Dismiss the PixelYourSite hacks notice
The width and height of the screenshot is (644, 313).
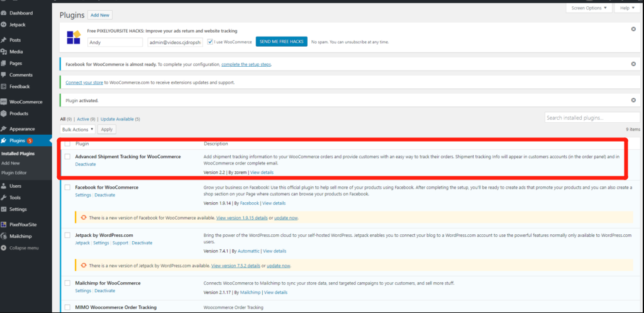(x=633, y=29)
